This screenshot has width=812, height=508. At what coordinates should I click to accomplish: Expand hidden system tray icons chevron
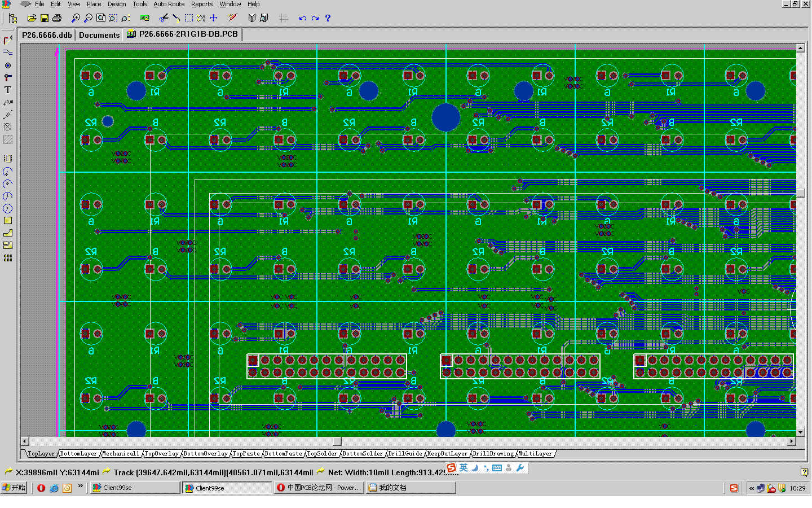[x=752, y=488]
